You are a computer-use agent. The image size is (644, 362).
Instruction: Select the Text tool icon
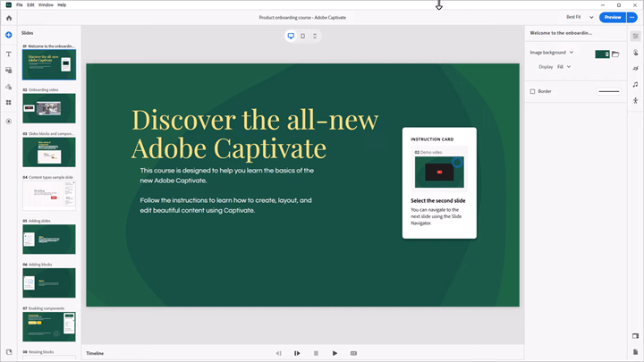point(9,54)
